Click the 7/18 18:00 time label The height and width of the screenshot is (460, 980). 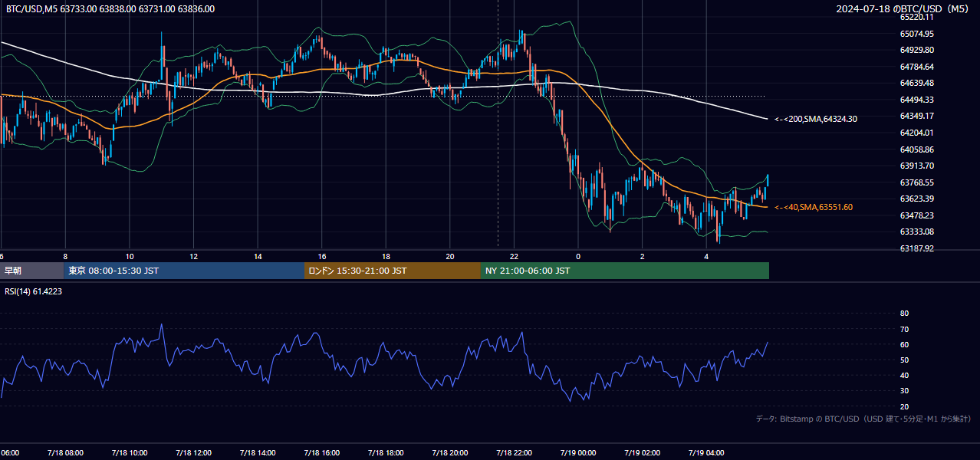pyautogui.click(x=386, y=453)
